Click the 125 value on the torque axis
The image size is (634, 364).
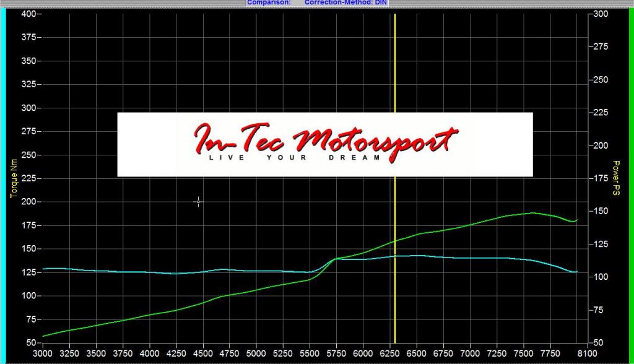pos(28,272)
